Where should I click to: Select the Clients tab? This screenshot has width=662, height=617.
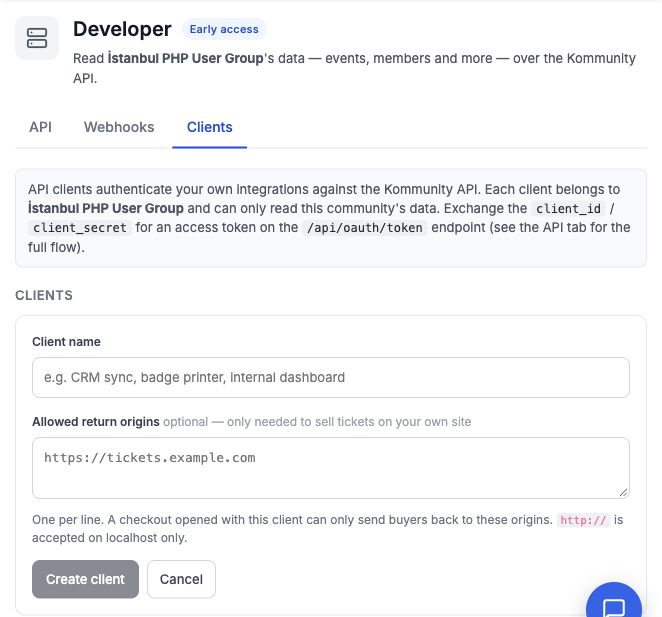click(x=209, y=127)
